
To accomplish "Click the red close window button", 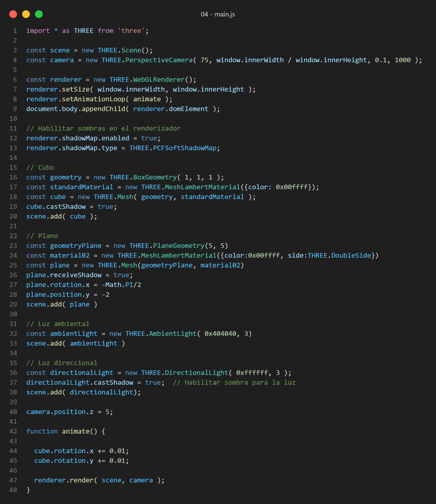I will (13, 14).
